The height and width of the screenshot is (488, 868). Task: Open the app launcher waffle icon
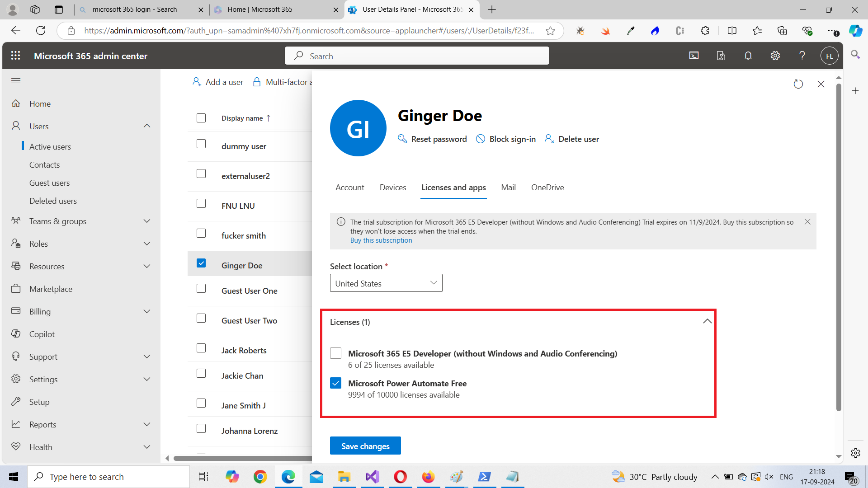16,56
